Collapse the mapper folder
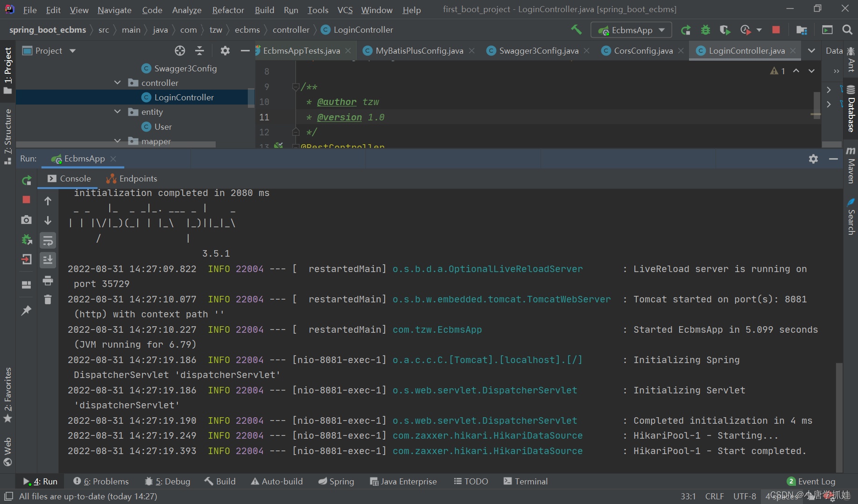The image size is (858, 504). click(117, 140)
